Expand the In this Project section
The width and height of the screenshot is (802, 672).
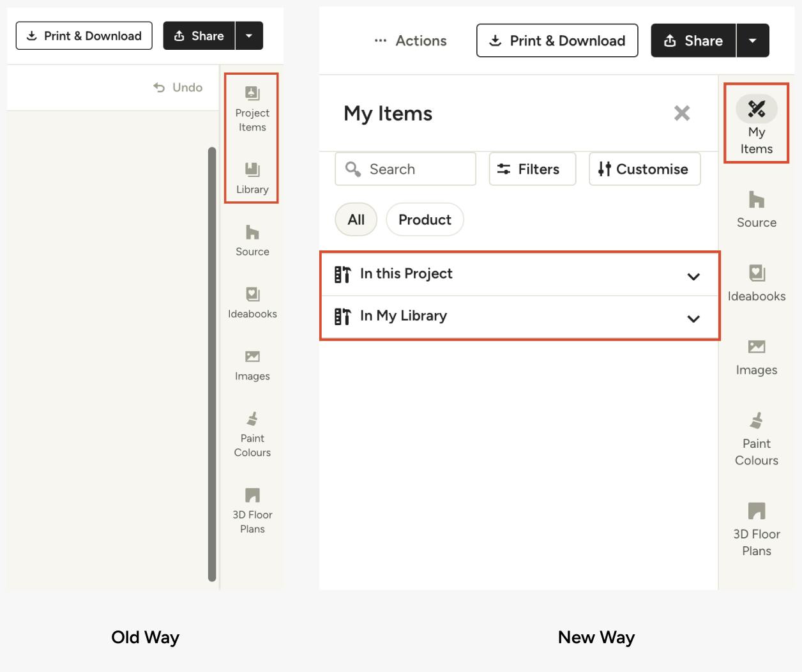pos(519,274)
